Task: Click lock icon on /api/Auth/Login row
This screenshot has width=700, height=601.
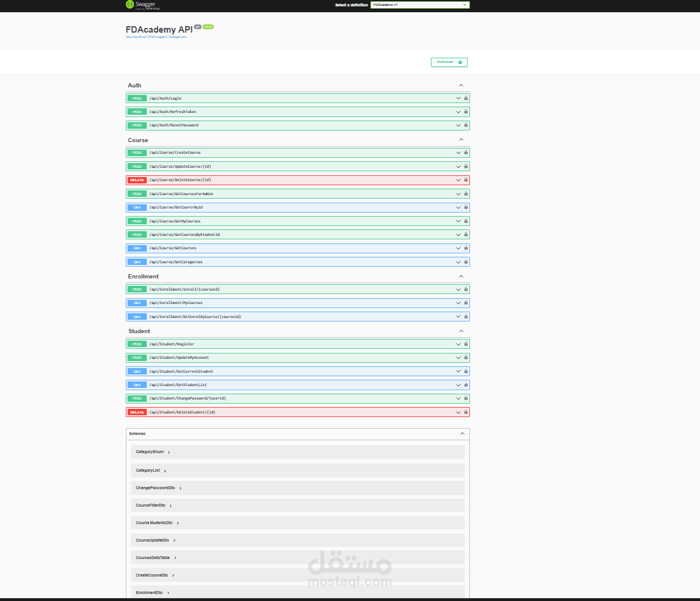Action: tap(466, 98)
